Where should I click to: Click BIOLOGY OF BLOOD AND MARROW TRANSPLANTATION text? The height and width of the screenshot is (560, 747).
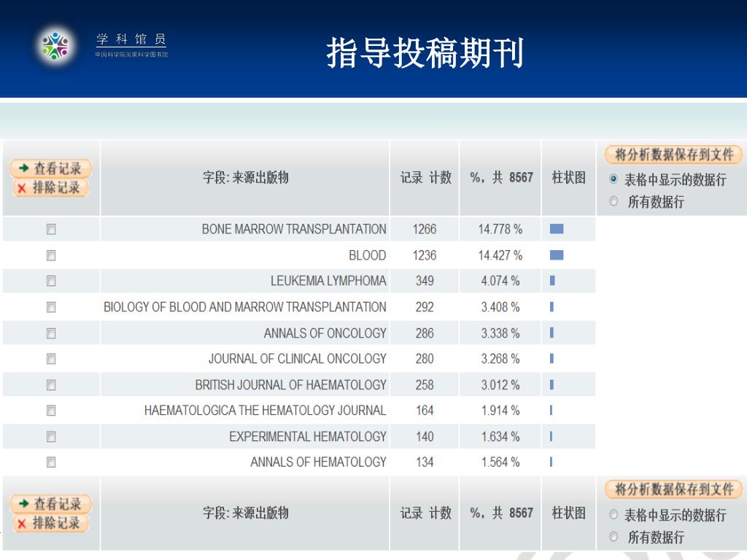point(245,307)
